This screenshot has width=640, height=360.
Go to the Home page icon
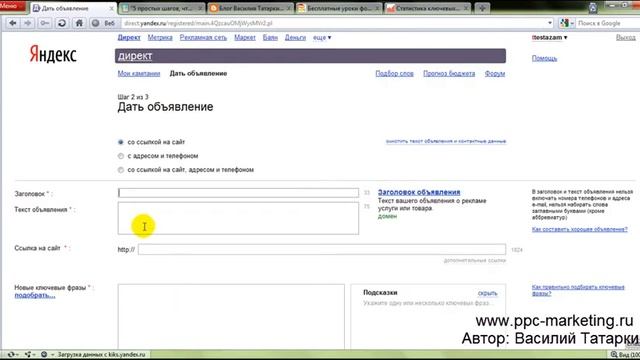point(79,23)
